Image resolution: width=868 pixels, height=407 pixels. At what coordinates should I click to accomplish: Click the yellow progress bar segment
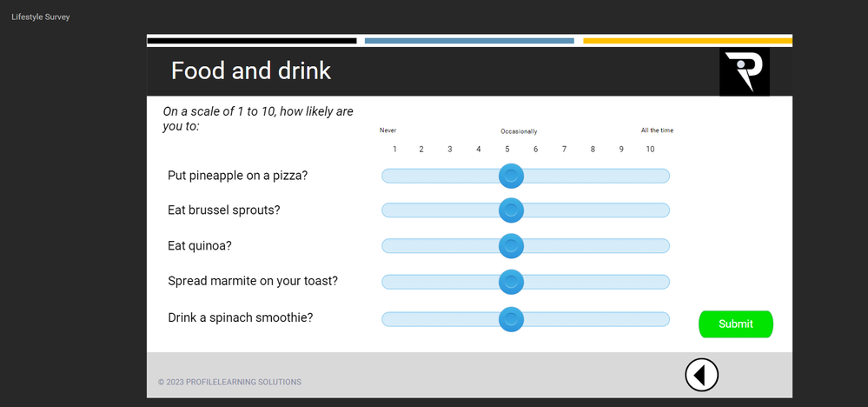687,40
